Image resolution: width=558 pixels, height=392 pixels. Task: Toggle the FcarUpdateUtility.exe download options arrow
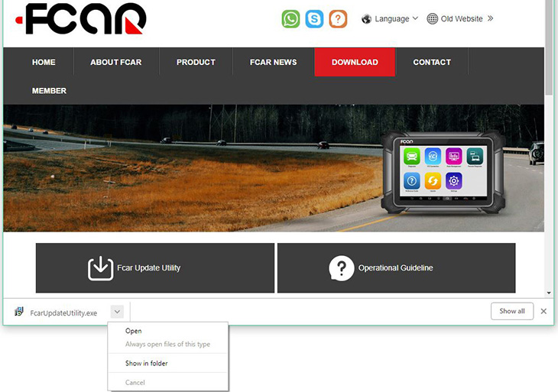point(117,312)
